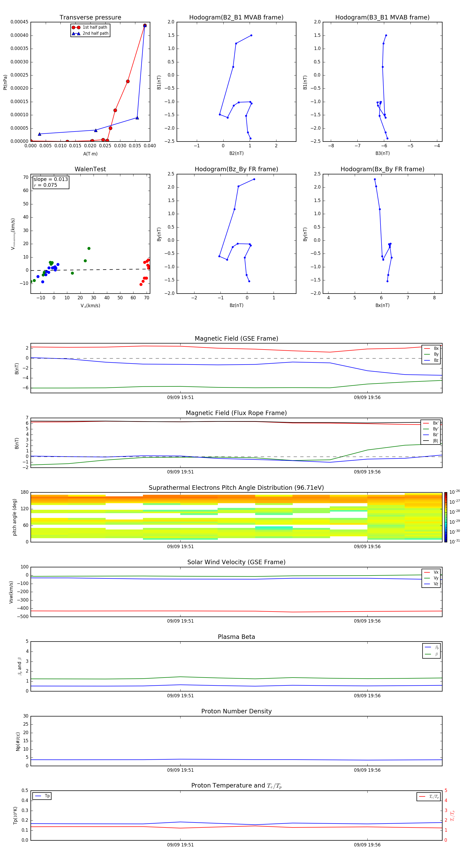Click the 'Pt(nPa)' y-axis label
Viewport: 473px width, 868px height.
tap(5, 82)
